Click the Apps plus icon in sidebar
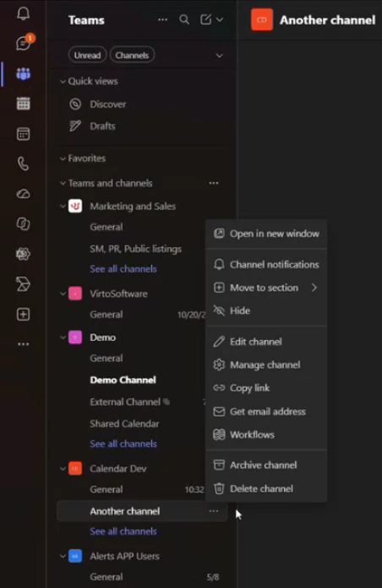The height and width of the screenshot is (588, 382). [23, 314]
